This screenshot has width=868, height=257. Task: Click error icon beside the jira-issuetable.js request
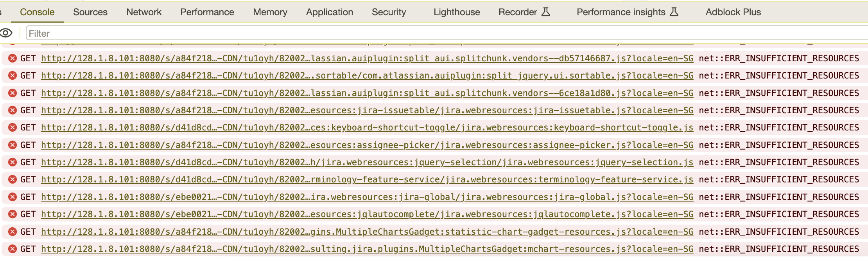point(13,111)
